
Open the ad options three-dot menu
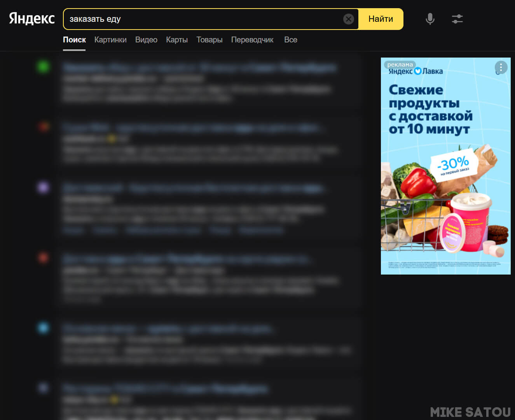point(501,68)
